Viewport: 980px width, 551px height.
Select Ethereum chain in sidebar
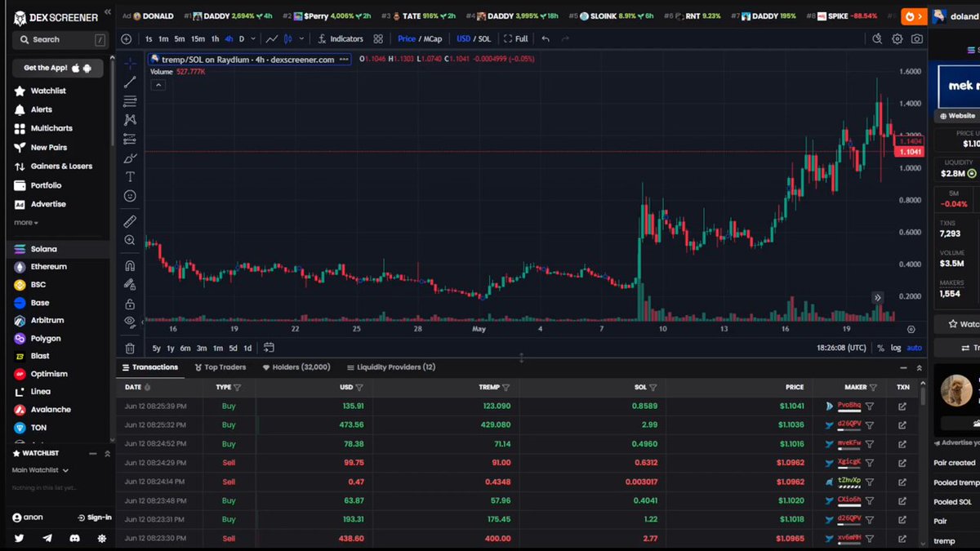click(49, 266)
